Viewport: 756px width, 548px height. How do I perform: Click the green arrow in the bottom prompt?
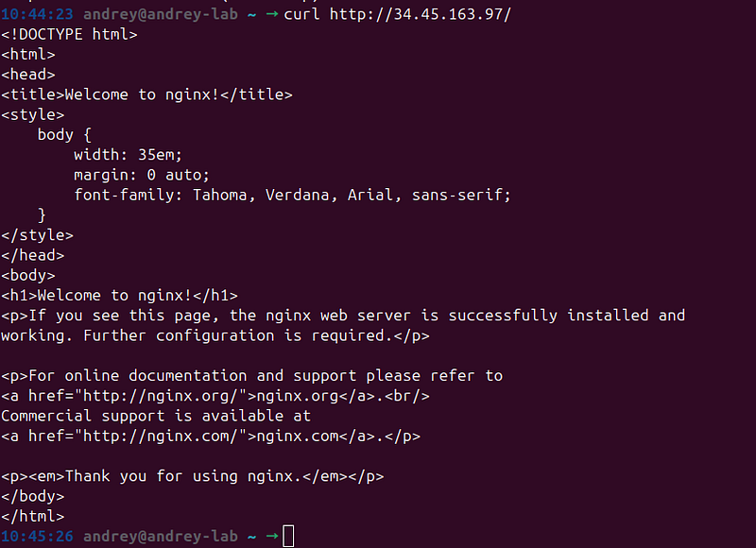(272, 536)
